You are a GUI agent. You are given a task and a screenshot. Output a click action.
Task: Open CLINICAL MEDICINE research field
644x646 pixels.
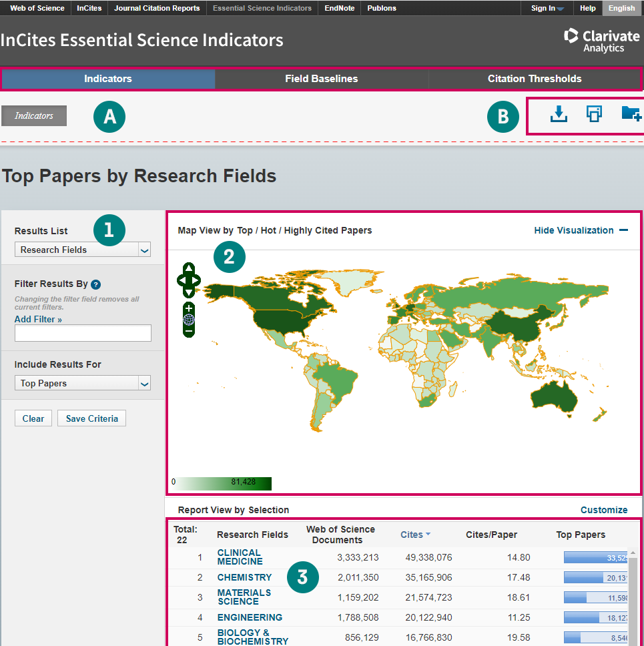click(x=240, y=557)
